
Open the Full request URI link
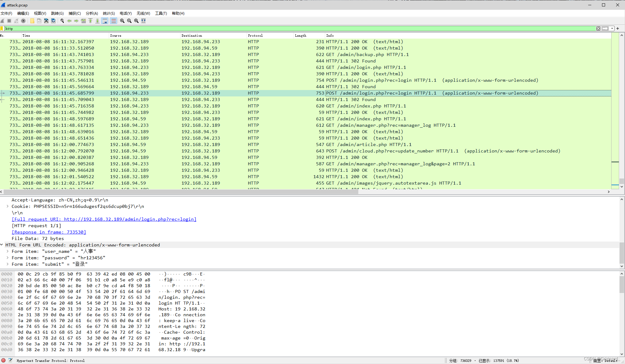tap(104, 219)
